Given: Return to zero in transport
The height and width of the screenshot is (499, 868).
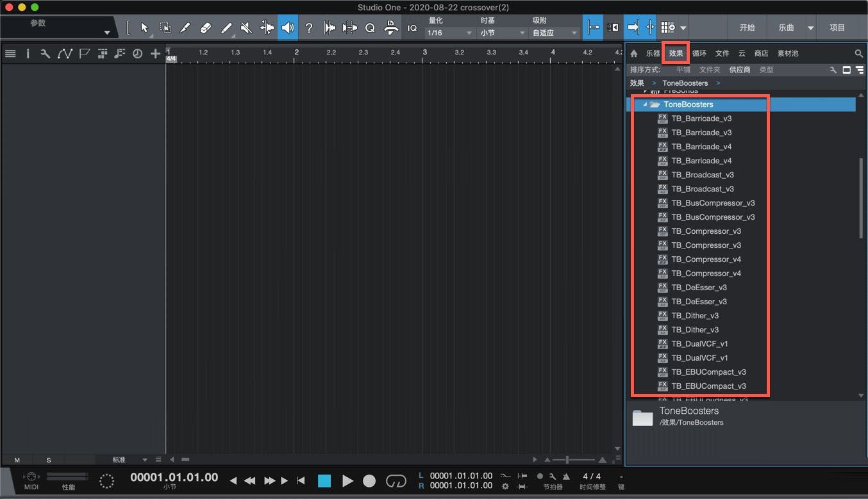Looking at the screenshot, I should 301,480.
